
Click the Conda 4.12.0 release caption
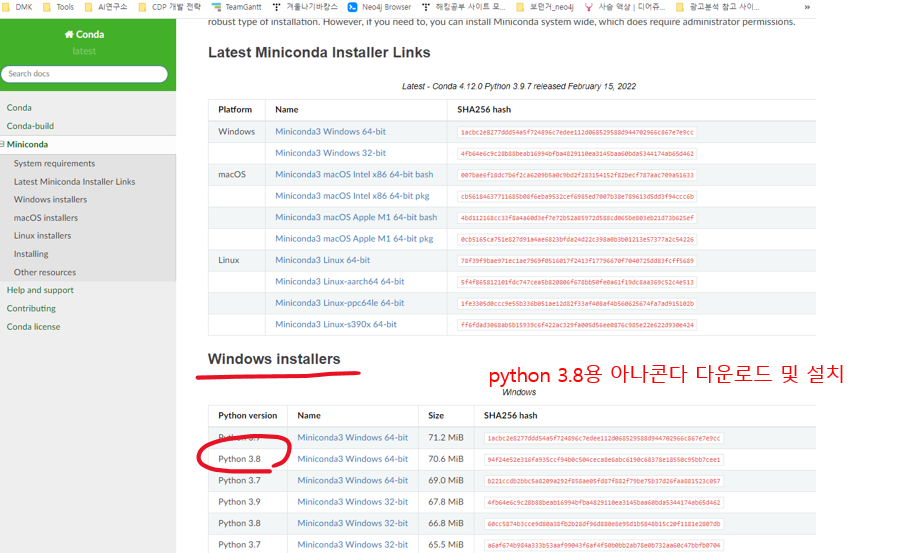point(519,86)
